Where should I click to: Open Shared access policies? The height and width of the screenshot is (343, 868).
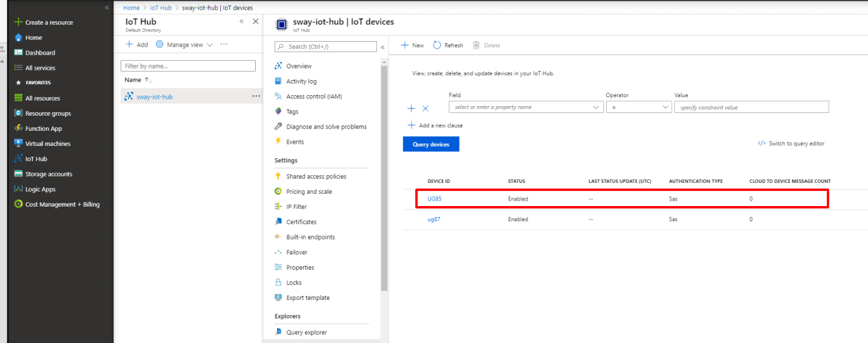(316, 177)
